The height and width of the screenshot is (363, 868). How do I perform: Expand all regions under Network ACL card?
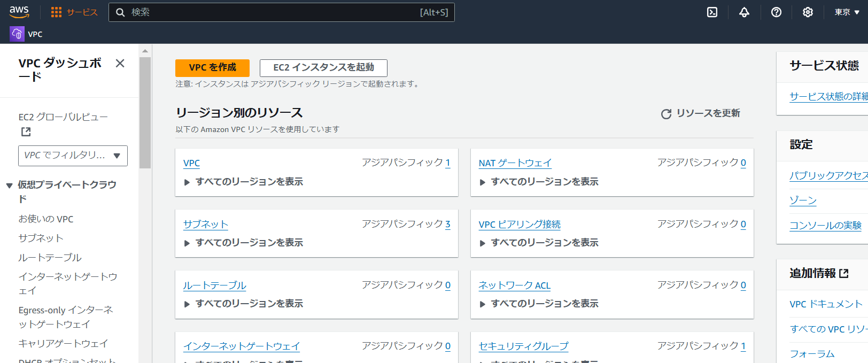539,304
